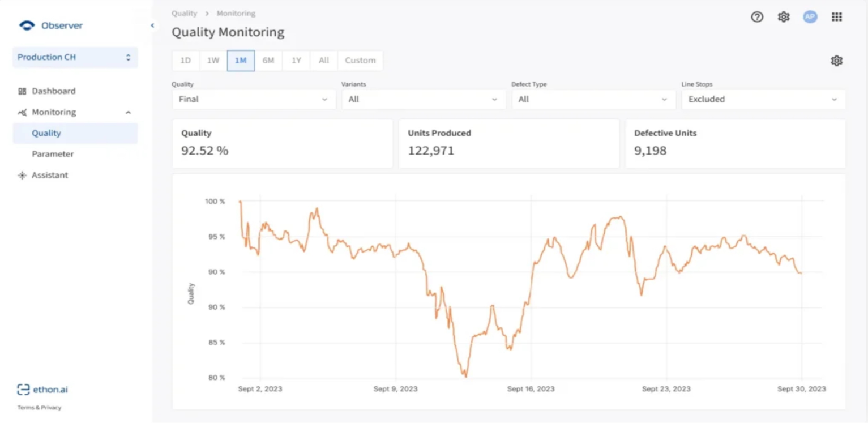The width and height of the screenshot is (868, 423).
Task: Click the help question mark icon
Action: [757, 17]
